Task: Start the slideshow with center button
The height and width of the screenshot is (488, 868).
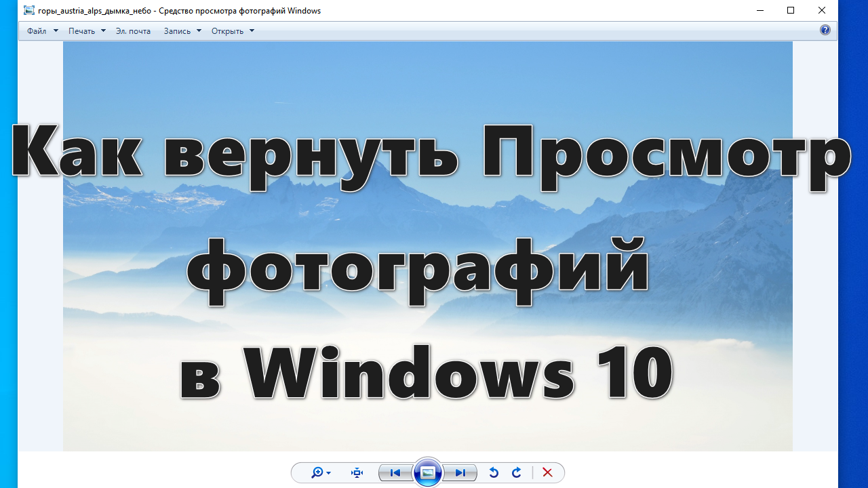Action: 428,473
